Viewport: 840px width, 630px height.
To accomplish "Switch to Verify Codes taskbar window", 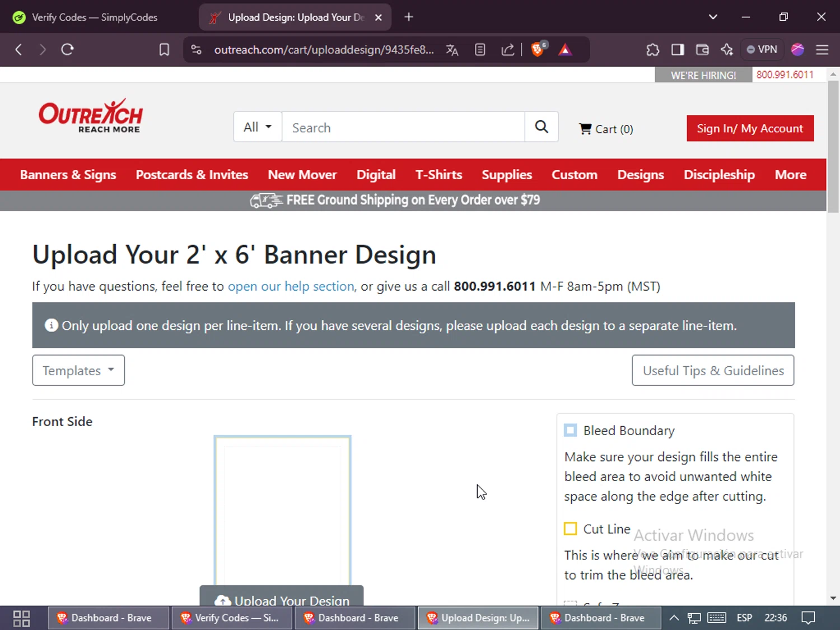I will (231, 618).
